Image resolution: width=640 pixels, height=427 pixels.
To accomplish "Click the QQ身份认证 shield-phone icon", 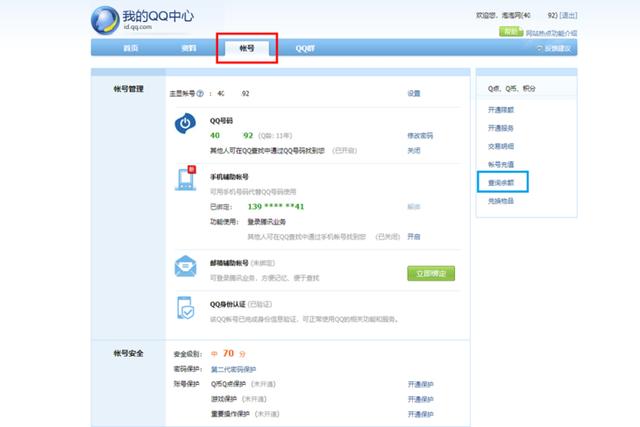I will tap(185, 307).
